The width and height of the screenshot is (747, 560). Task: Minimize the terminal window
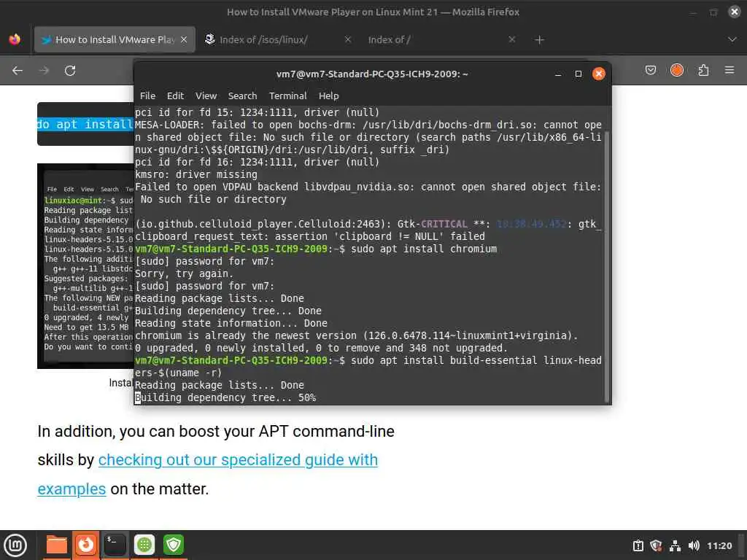pos(558,74)
